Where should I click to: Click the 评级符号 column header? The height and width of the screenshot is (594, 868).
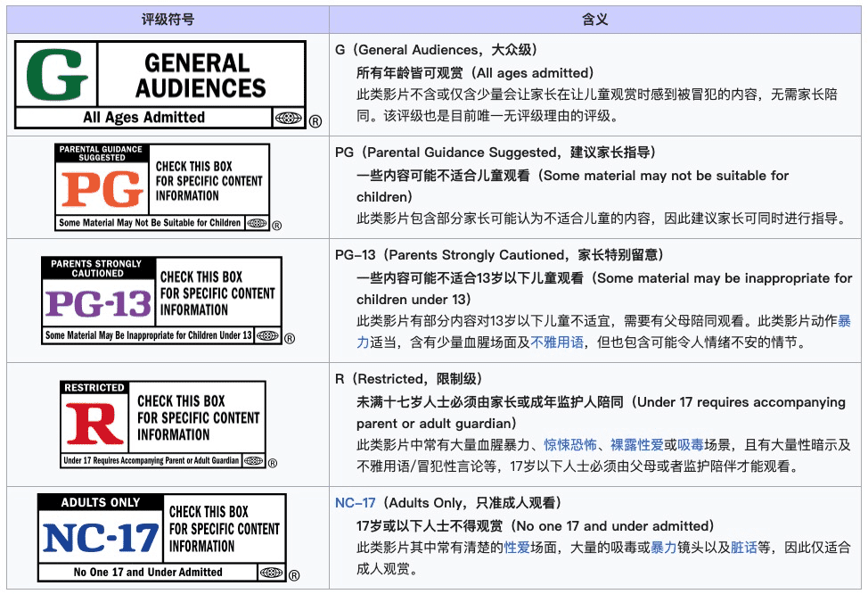[x=168, y=20]
